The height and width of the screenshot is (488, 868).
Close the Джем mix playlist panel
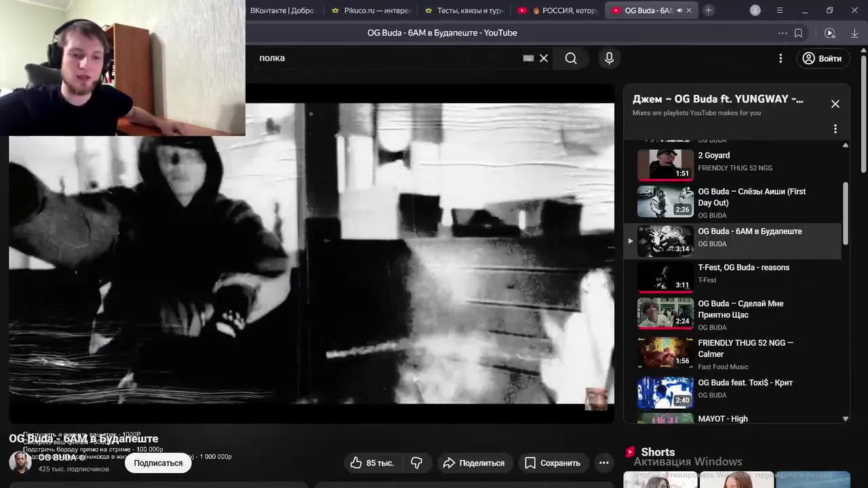tap(835, 104)
